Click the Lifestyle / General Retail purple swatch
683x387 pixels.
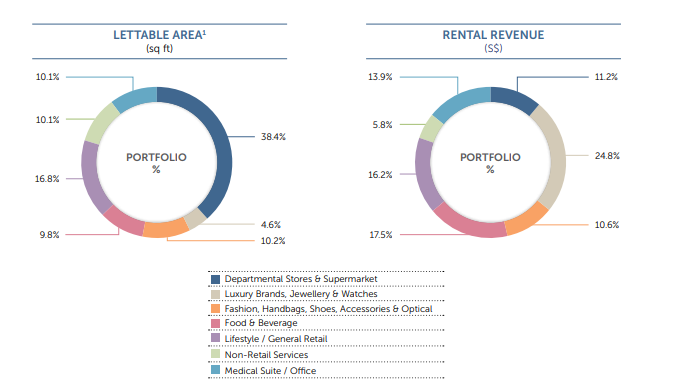pyautogui.click(x=215, y=338)
